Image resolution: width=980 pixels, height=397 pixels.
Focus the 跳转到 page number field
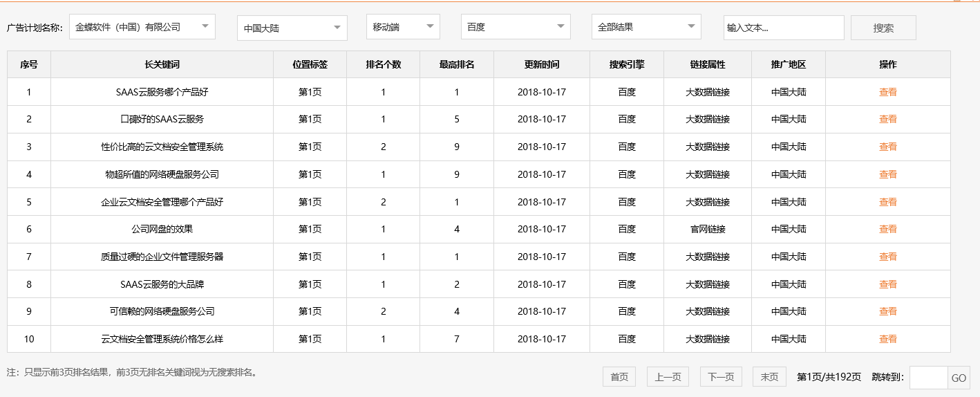click(x=928, y=378)
